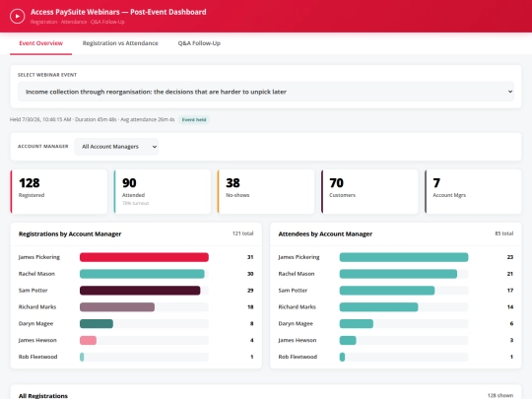Click the 90 Attended stat card
Viewport: 532px width, 399px height.
click(163, 192)
